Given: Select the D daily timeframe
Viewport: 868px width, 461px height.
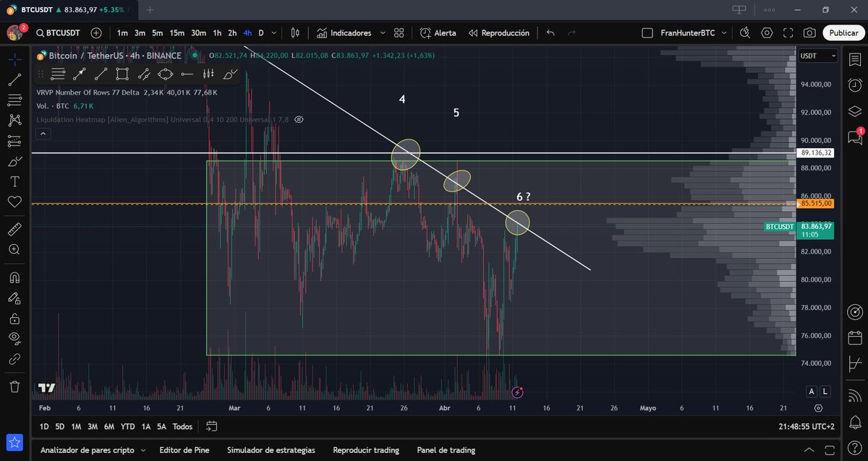Looking at the screenshot, I should click(x=261, y=33).
